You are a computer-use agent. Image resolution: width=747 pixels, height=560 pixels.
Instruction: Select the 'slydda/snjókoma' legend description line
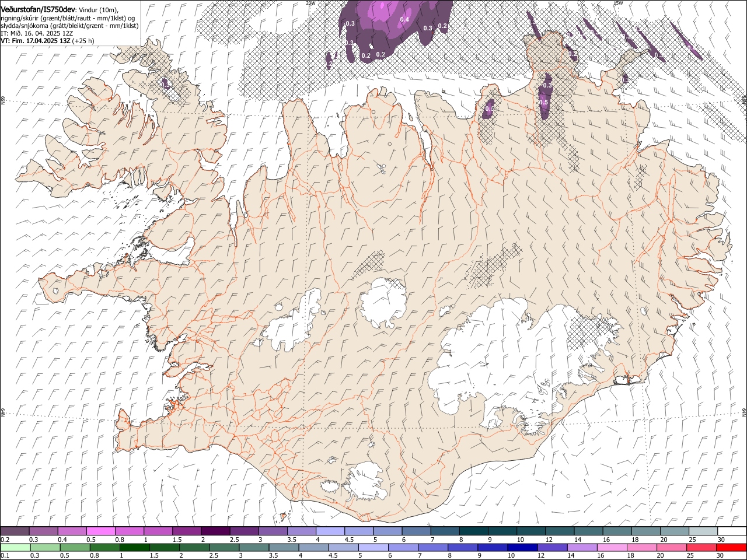click(x=69, y=26)
